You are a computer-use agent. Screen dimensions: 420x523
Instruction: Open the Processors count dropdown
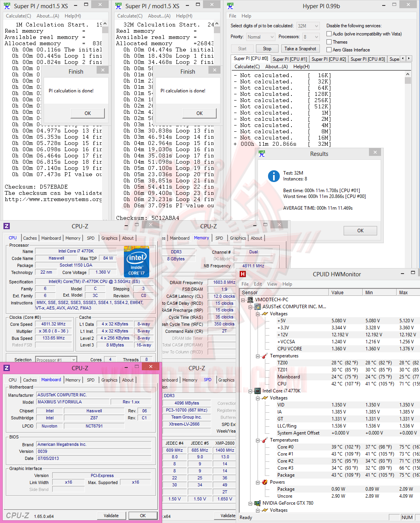[311, 37]
